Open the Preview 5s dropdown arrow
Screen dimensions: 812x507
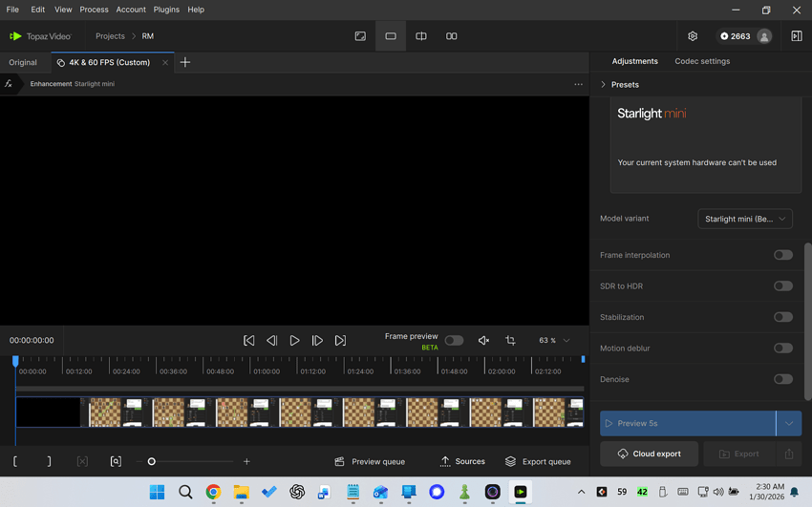point(789,423)
